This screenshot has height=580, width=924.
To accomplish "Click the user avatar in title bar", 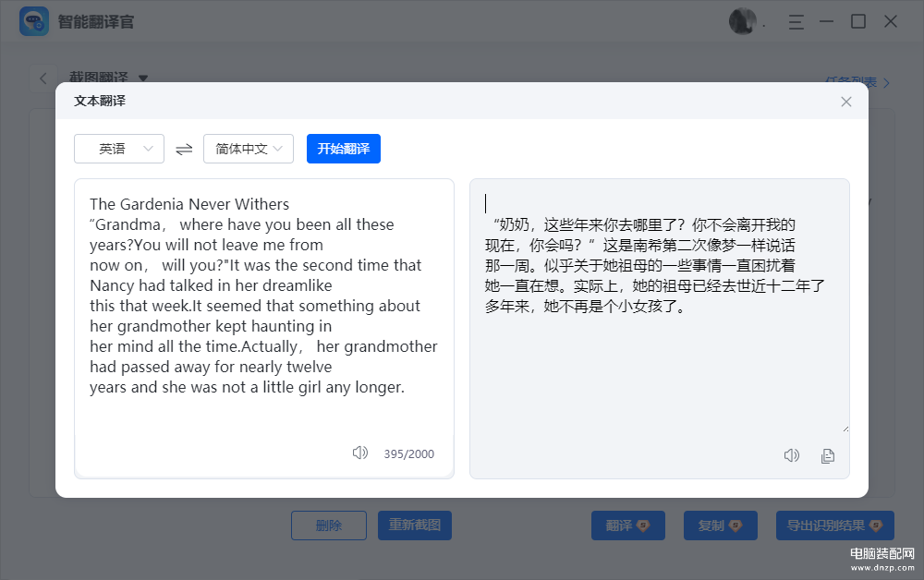I will 743,22.
